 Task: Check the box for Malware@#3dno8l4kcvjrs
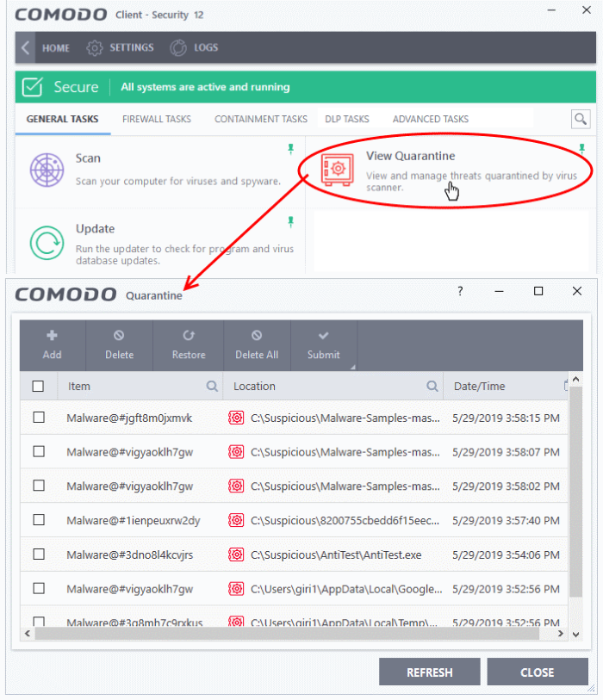39,554
